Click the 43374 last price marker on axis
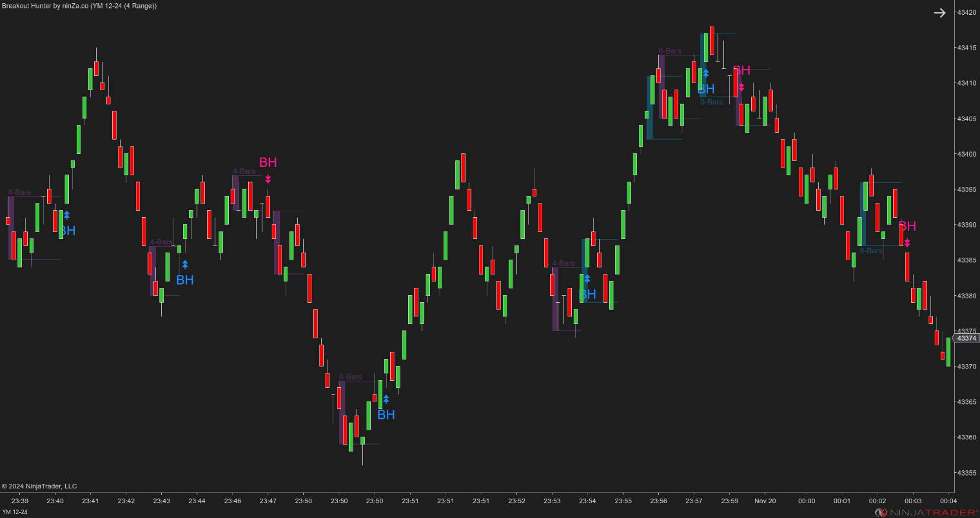This screenshot has height=518, width=980. tap(966, 338)
